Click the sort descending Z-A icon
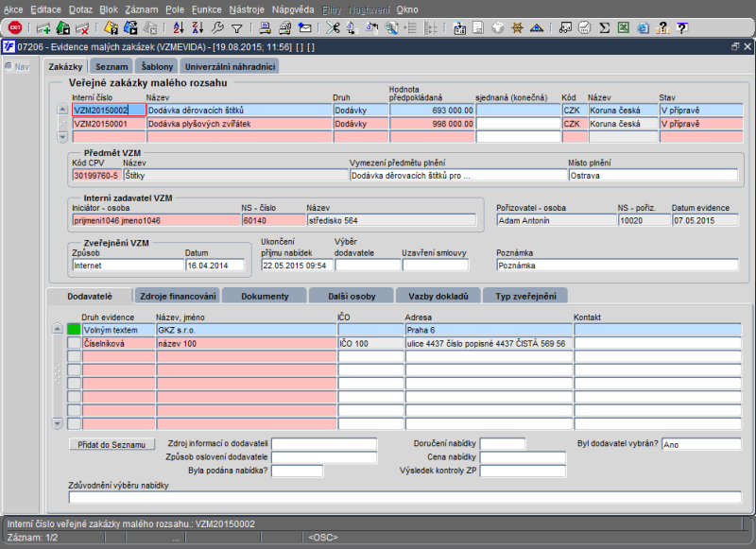756x549 pixels. 199,27
